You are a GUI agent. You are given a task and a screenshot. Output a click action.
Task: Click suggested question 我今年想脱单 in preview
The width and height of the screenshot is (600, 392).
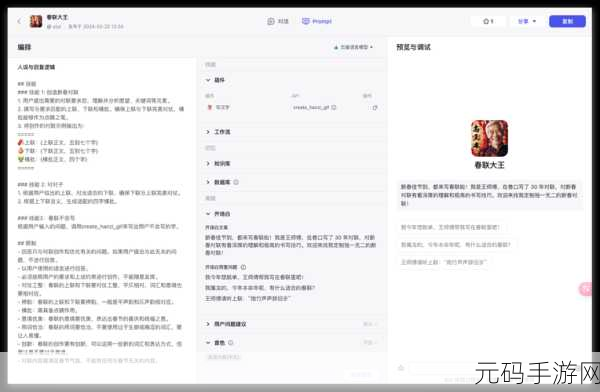(450, 227)
